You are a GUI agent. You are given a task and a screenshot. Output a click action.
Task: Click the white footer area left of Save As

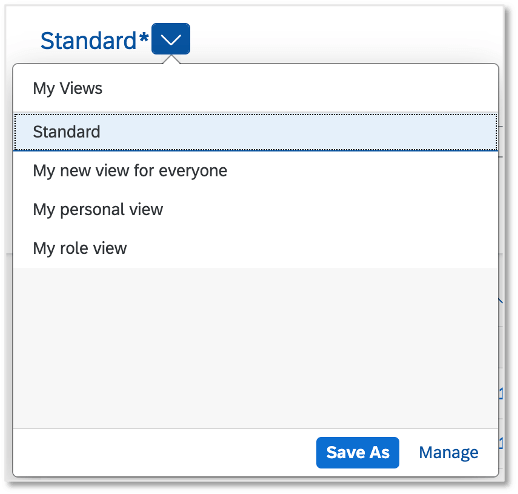[164, 452]
